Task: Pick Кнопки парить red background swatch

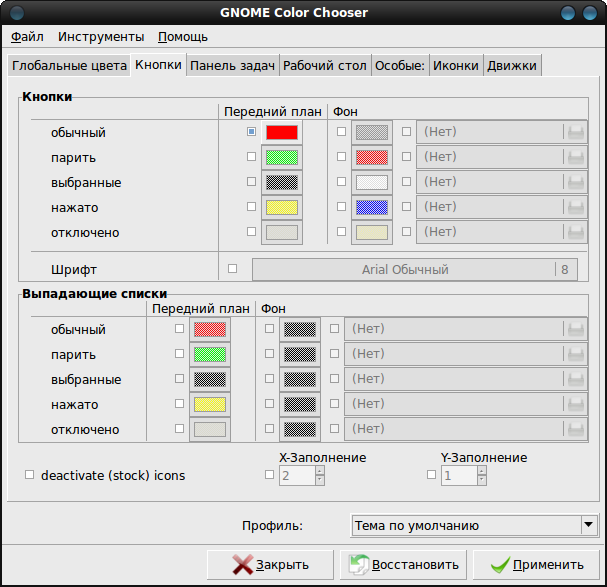Action: pyautogui.click(x=372, y=157)
